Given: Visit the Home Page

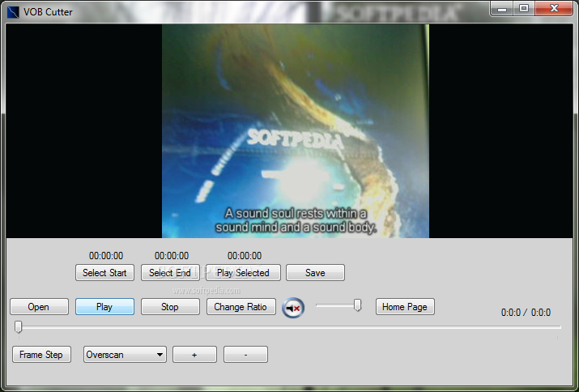Looking at the screenshot, I should click(x=405, y=307).
